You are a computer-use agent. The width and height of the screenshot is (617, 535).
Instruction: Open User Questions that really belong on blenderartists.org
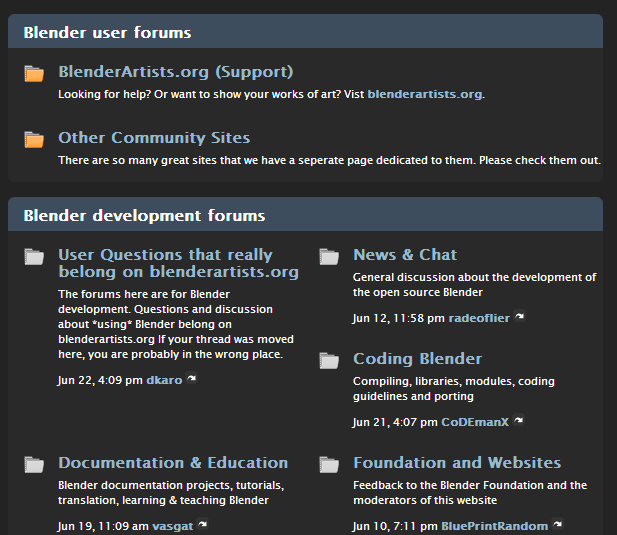[x=178, y=263]
